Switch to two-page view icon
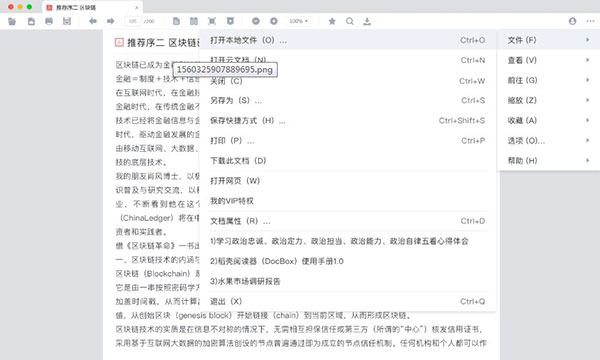Screen dimensions: 600x360 (194, 21)
